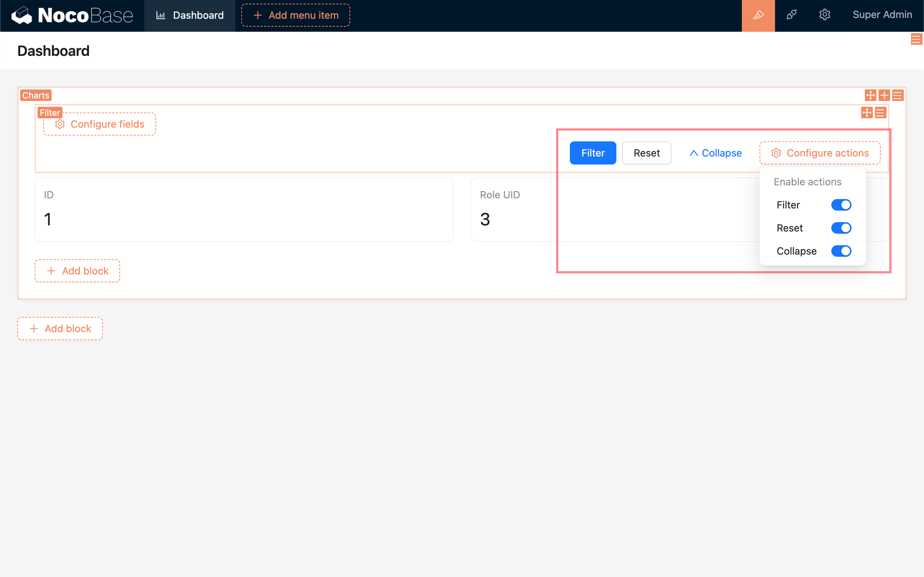Click the NocoBase logo

(x=72, y=15)
